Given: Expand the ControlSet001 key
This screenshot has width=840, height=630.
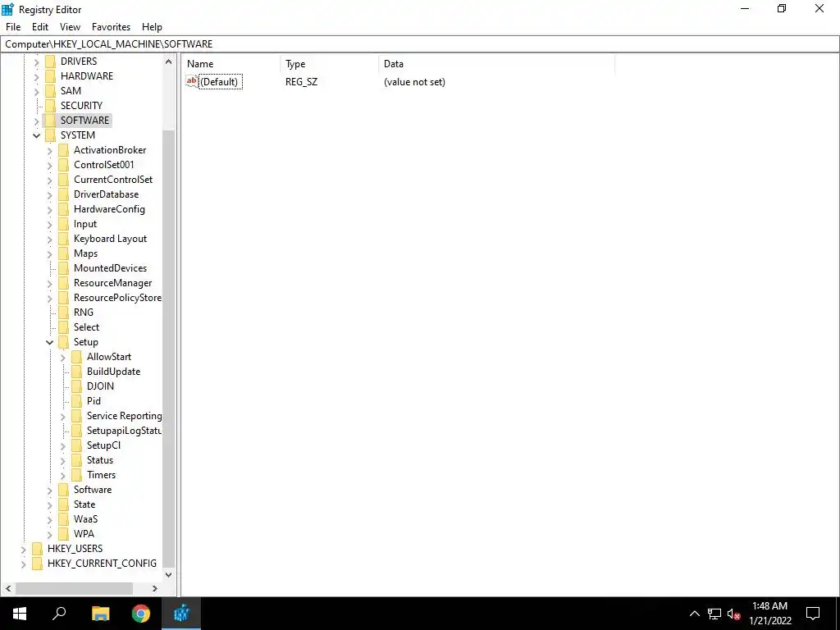Looking at the screenshot, I should [50, 166].
